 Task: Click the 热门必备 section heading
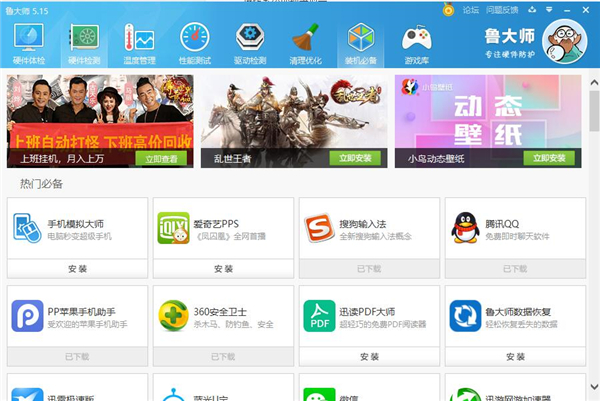(41, 184)
